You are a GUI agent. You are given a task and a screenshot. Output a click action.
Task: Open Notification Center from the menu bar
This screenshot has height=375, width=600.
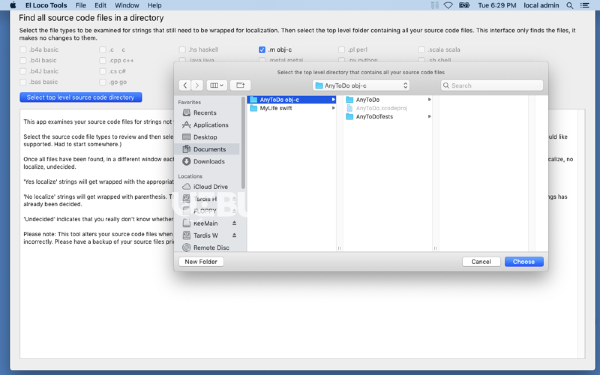585,5
